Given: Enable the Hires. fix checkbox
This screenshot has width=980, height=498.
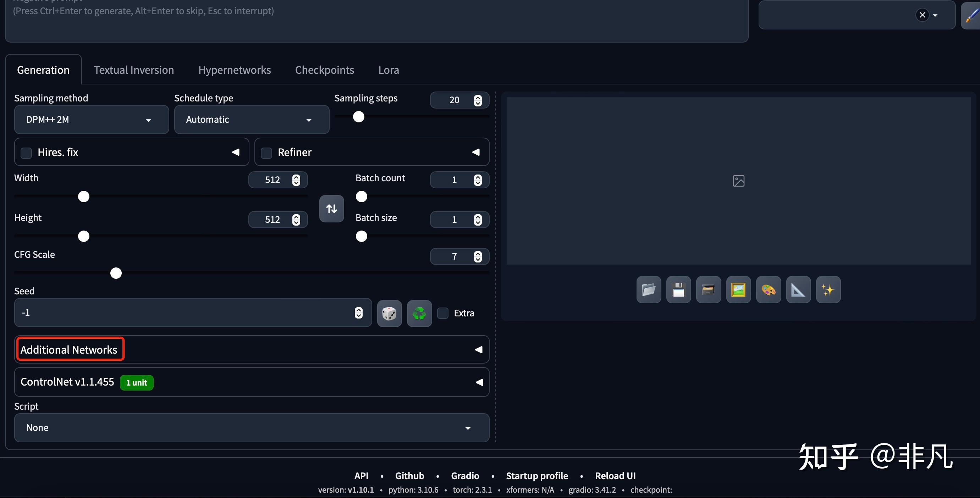Looking at the screenshot, I should click(x=26, y=153).
